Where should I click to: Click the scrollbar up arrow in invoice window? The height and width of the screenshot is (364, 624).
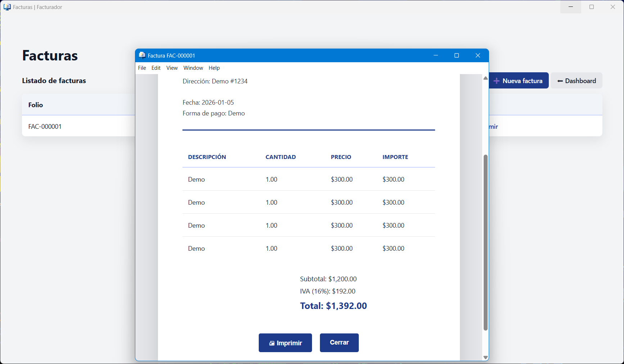click(x=485, y=78)
